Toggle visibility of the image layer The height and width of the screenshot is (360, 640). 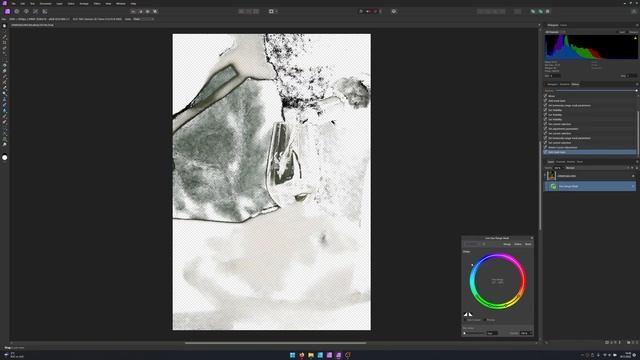(x=633, y=176)
